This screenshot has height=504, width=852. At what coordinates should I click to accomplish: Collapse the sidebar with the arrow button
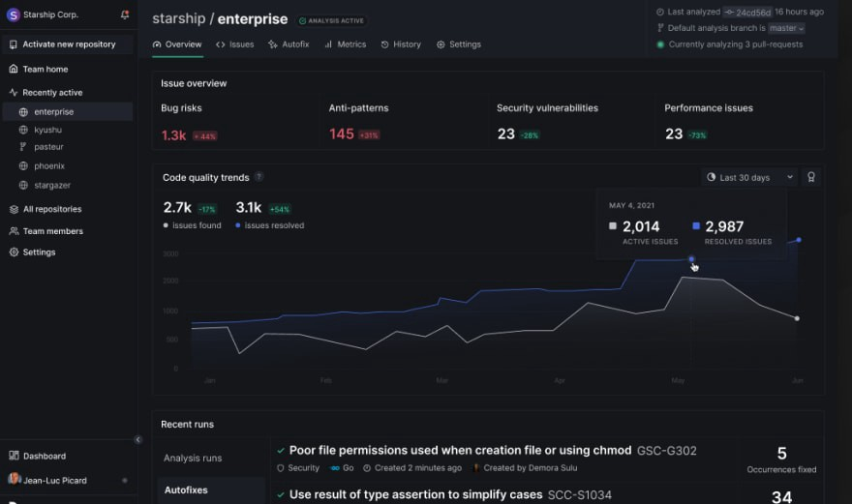tap(137, 439)
